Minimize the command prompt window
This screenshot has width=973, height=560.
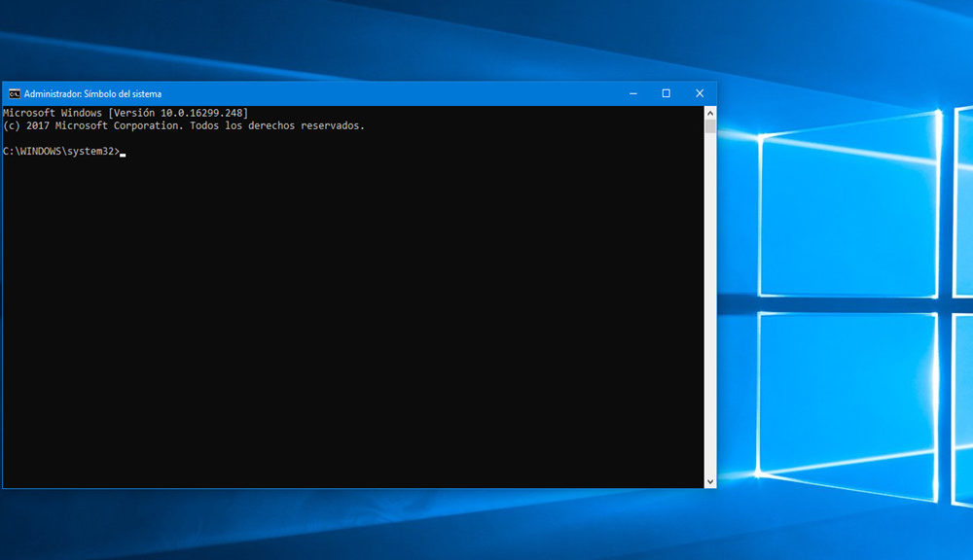pos(633,93)
